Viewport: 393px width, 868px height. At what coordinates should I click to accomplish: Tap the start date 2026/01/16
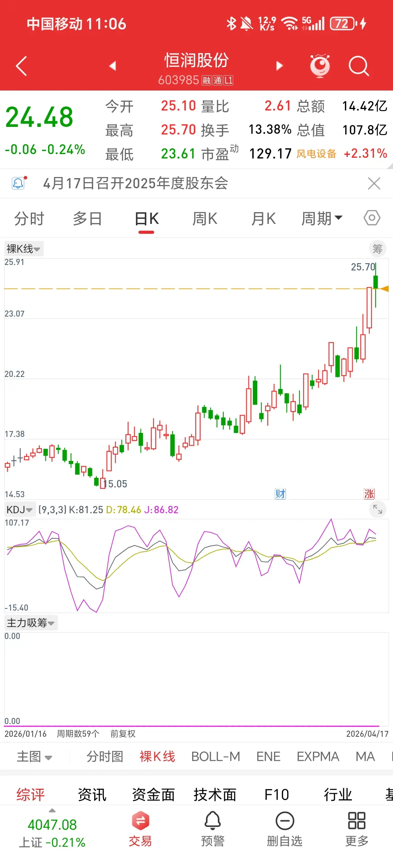tap(25, 734)
